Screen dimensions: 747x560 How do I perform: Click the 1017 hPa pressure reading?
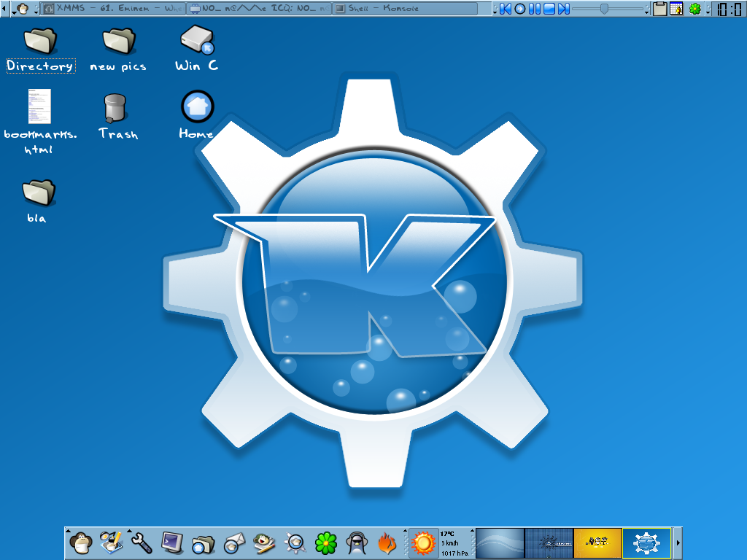pos(455,553)
